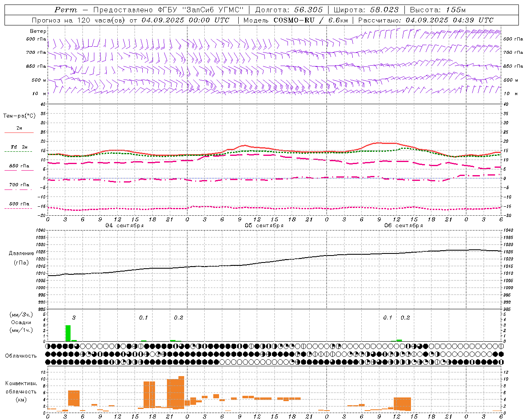Click the "Ветер" wind panel label
Screen dimensions: 525x420
[38, 31]
